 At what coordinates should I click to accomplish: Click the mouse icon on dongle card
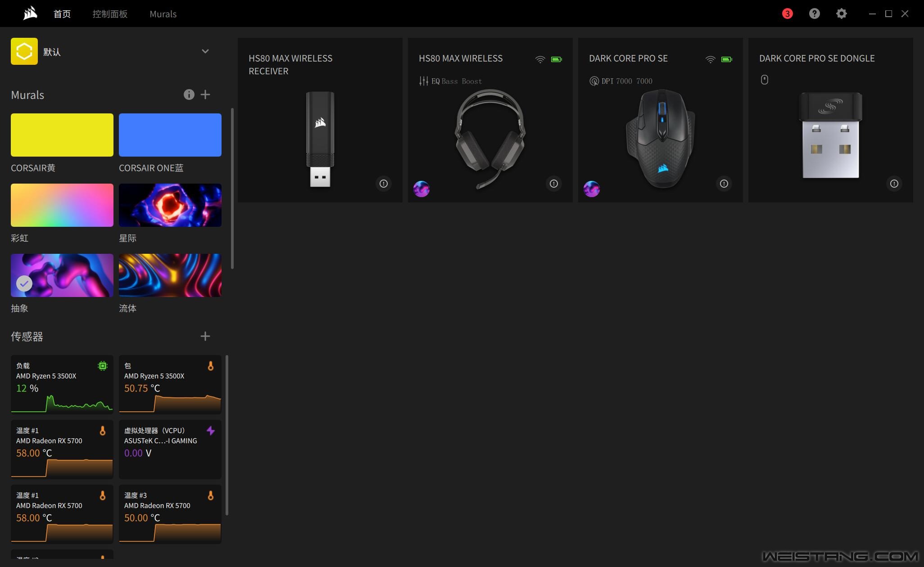tap(764, 80)
